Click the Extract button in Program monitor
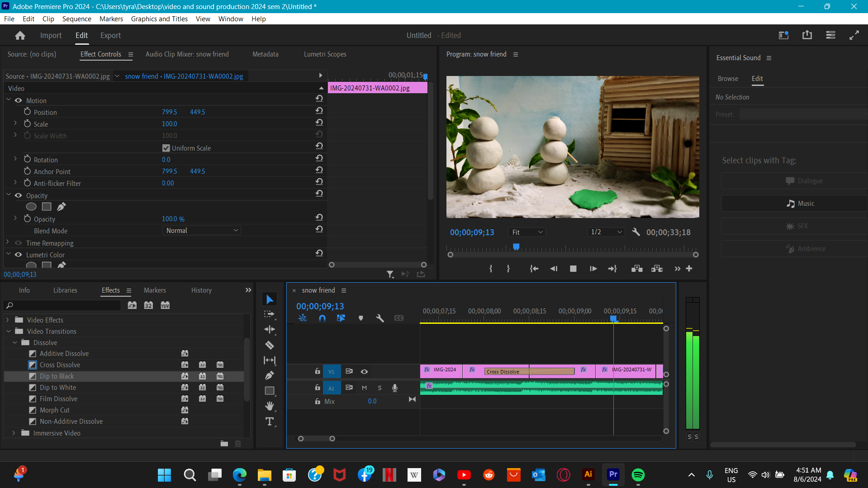 (657, 269)
